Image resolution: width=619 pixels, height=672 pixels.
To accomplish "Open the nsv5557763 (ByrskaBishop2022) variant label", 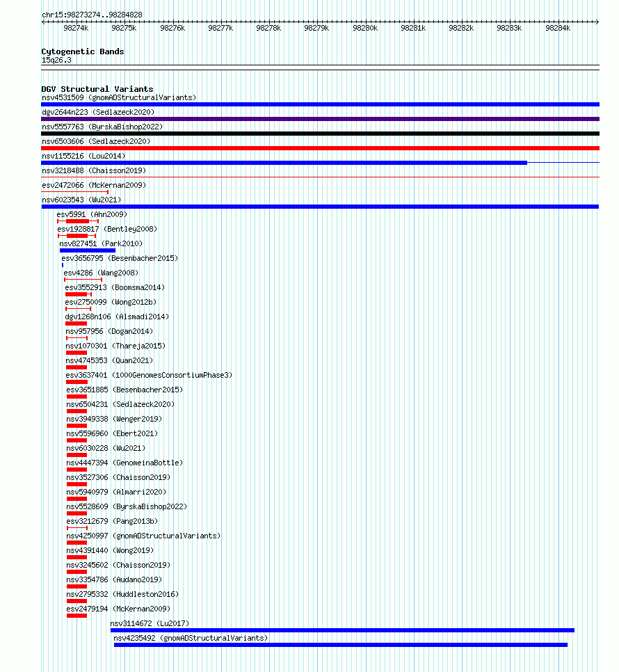I will pos(102,127).
